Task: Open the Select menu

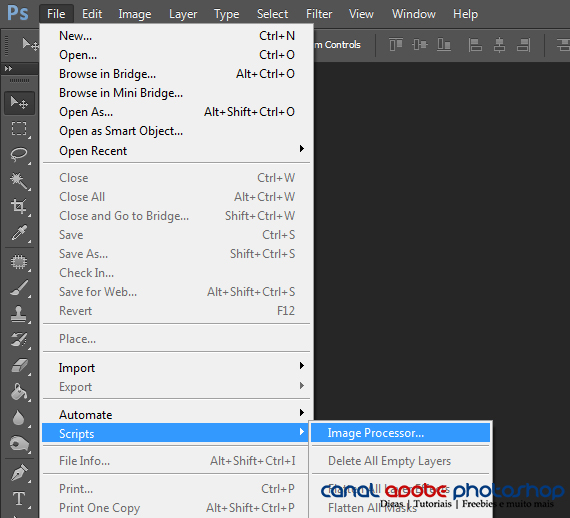Action: pyautogui.click(x=272, y=14)
